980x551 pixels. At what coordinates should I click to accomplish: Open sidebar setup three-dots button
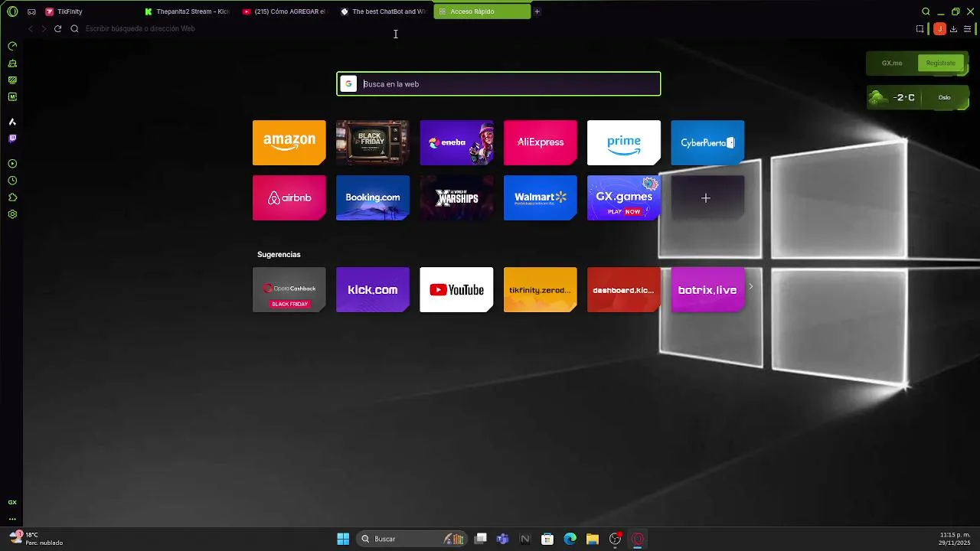click(x=12, y=519)
